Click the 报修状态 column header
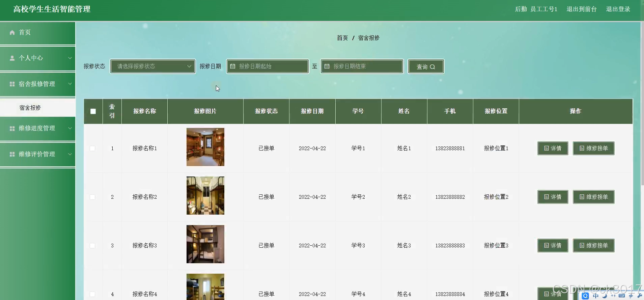This screenshot has width=644, height=300. [266, 111]
